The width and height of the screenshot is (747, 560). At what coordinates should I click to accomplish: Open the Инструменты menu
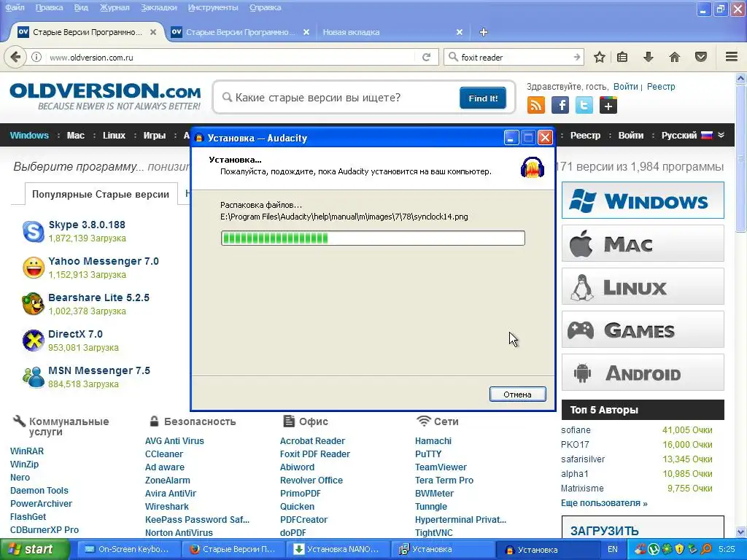coord(213,7)
